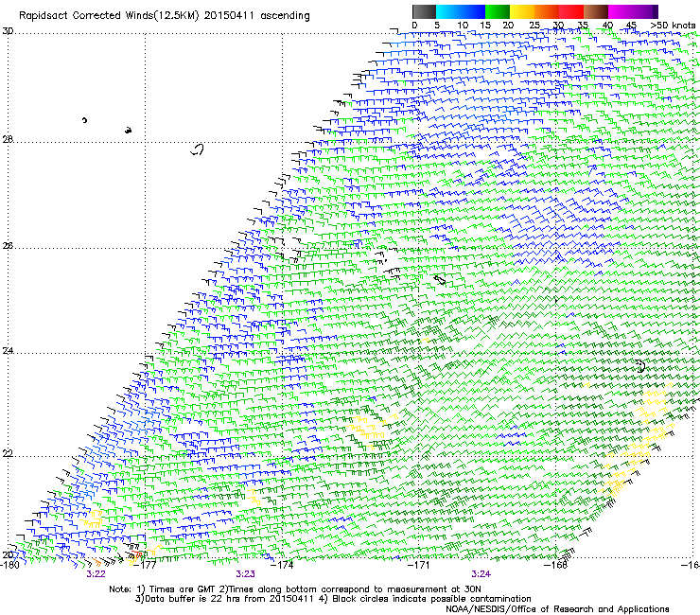The width and height of the screenshot is (700, 615).
Task: Click the '>50 knots' legend label
Action: [673, 26]
